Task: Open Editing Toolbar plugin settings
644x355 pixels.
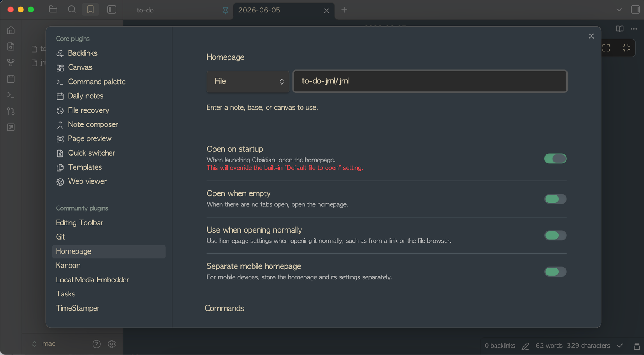Action: coord(109,223)
